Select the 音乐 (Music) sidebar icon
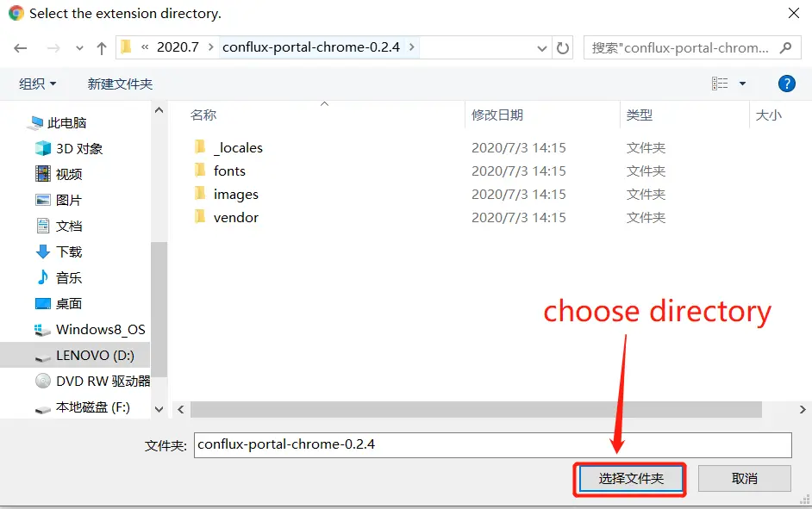Screen dimensions: 812x509 pos(42,277)
